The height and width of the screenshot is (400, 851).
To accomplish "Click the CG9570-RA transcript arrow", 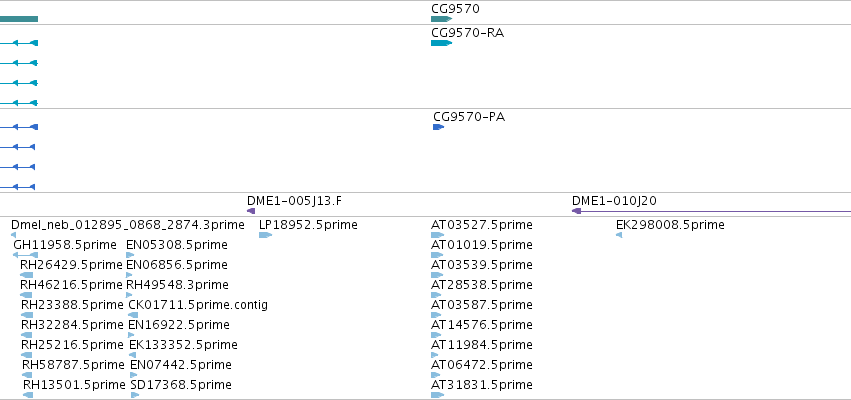I will pyautogui.click(x=441, y=43).
